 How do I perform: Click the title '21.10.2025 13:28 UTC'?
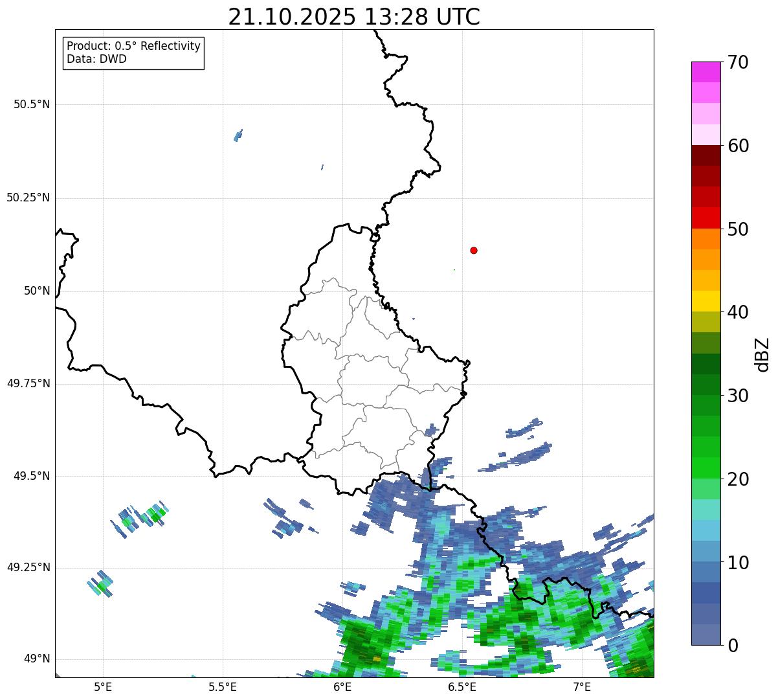coord(354,17)
